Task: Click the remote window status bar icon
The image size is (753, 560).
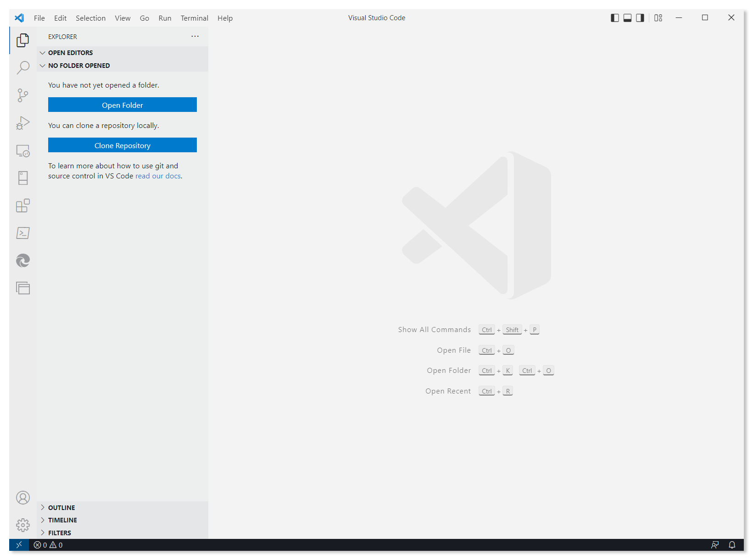Action: 19,545
